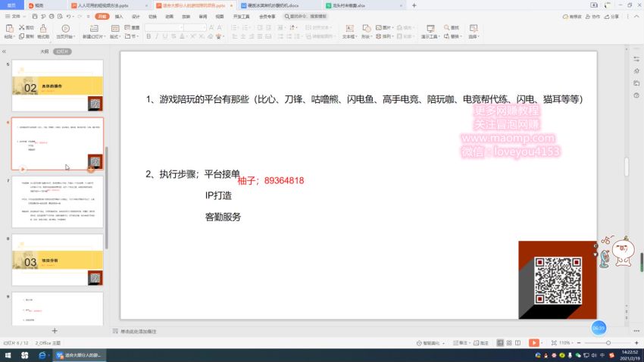This screenshot has width=644, height=362.
Task: Click the WeChat icon in system tray
Action: coord(578,355)
